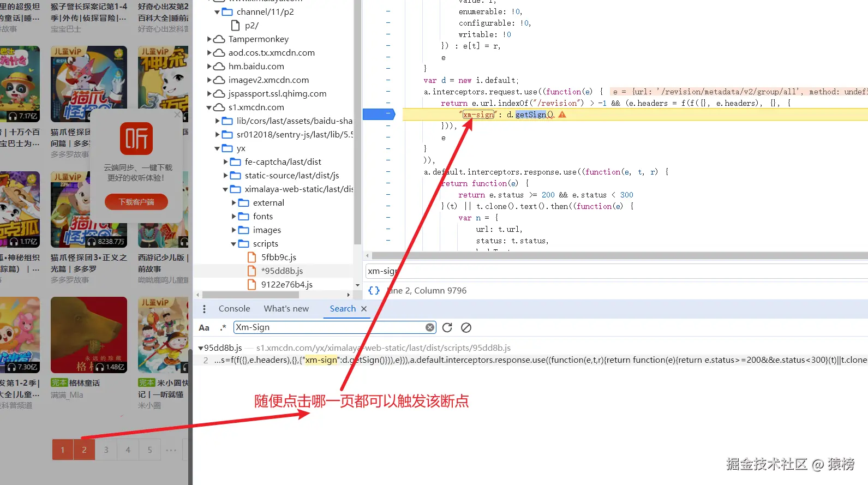Collapse the channel/11/p2 folder
Image resolution: width=868 pixels, height=485 pixels.
[x=217, y=11]
